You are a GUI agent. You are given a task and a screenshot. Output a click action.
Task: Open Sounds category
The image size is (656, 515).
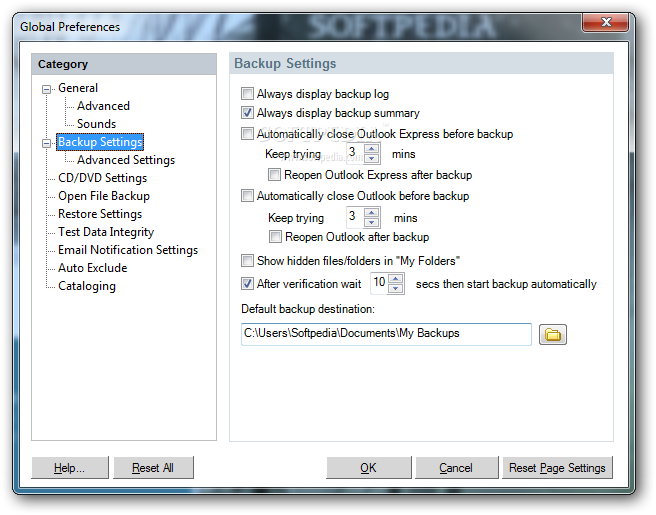[96, 124]
